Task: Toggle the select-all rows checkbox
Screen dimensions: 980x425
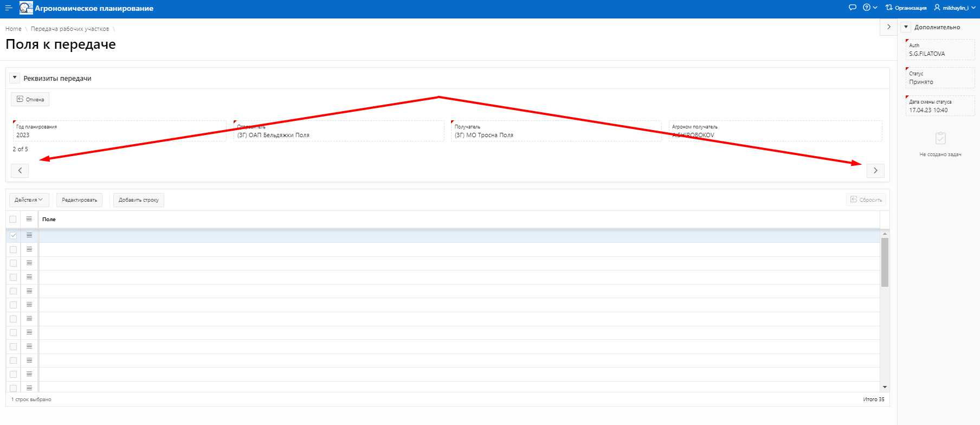Action: click(13, 220)
